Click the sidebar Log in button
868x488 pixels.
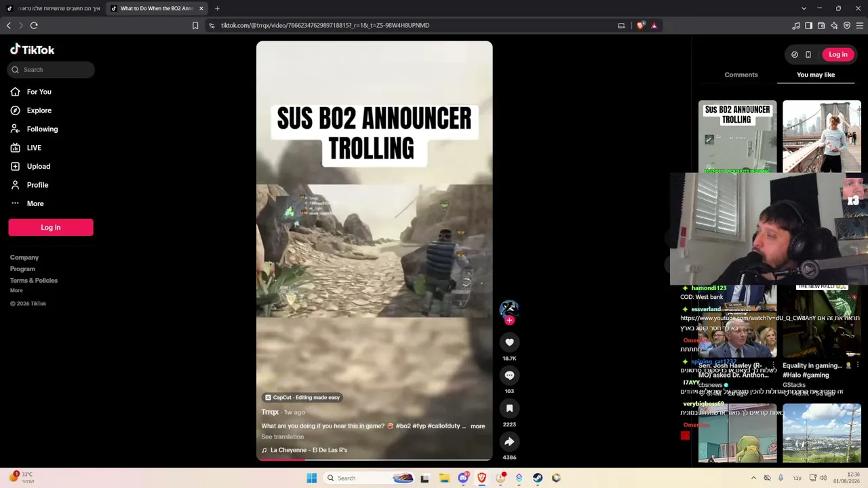[x=51, y=228]
